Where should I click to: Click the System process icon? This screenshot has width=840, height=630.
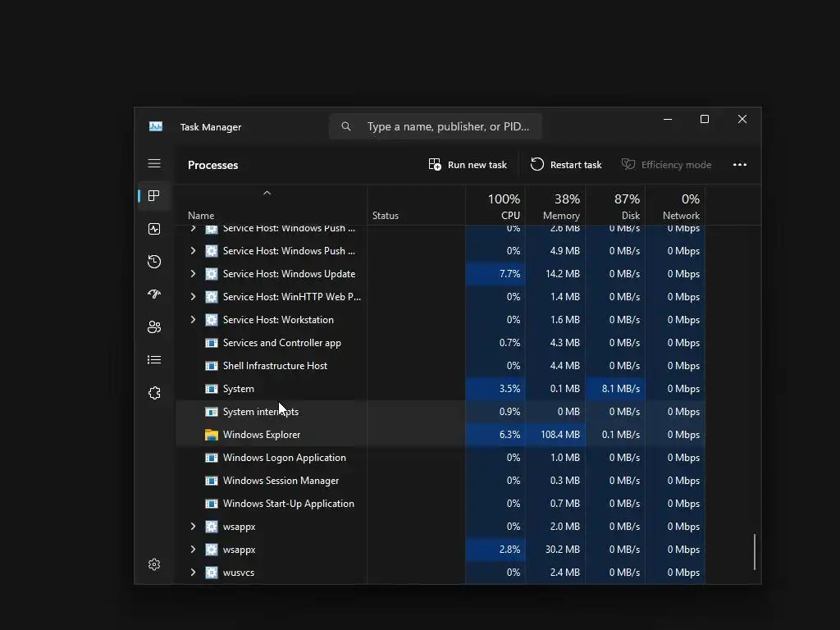pyautogui.click(x=212, y=388)
